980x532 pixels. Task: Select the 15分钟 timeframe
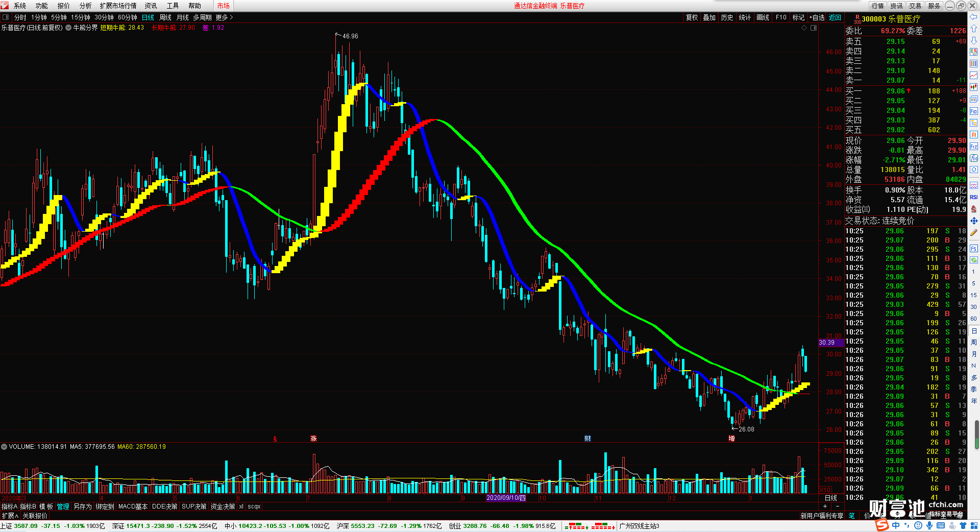click(80, 17)
